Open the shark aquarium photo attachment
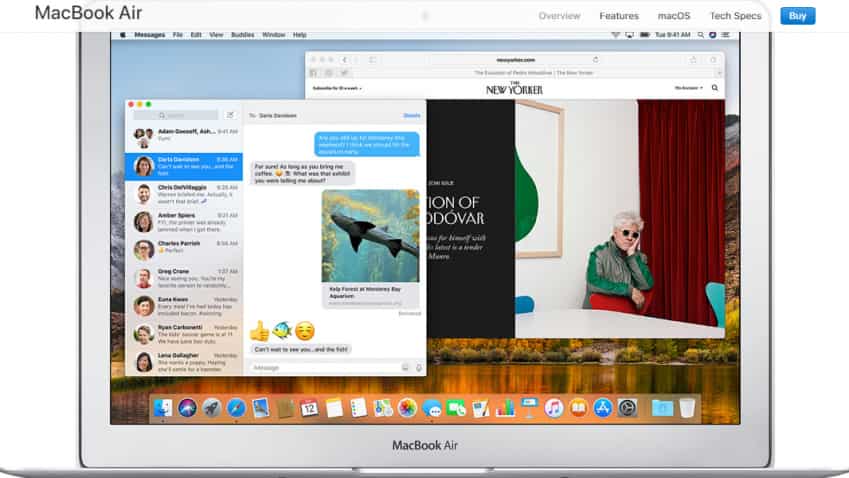The image size is (849, 478). pos(370,235)
